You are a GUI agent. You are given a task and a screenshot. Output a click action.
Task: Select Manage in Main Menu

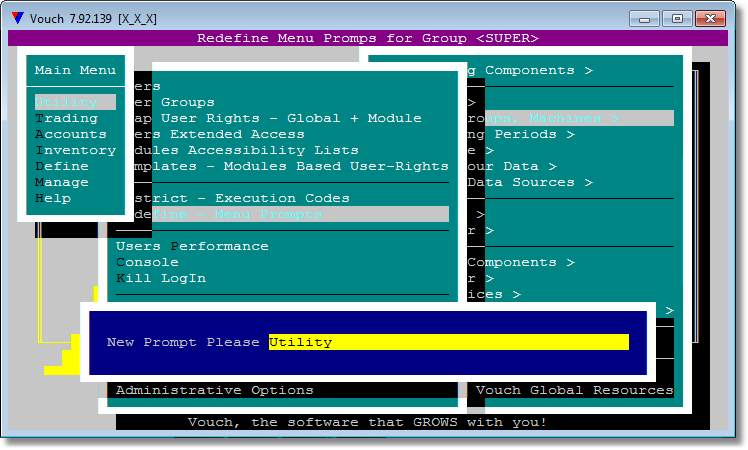click(62, 182)
